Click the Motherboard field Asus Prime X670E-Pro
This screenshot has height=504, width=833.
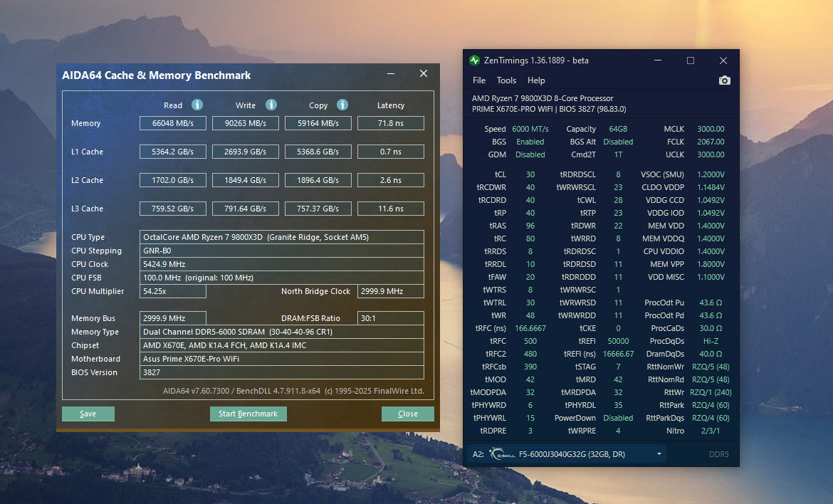[x=281, y=359]
